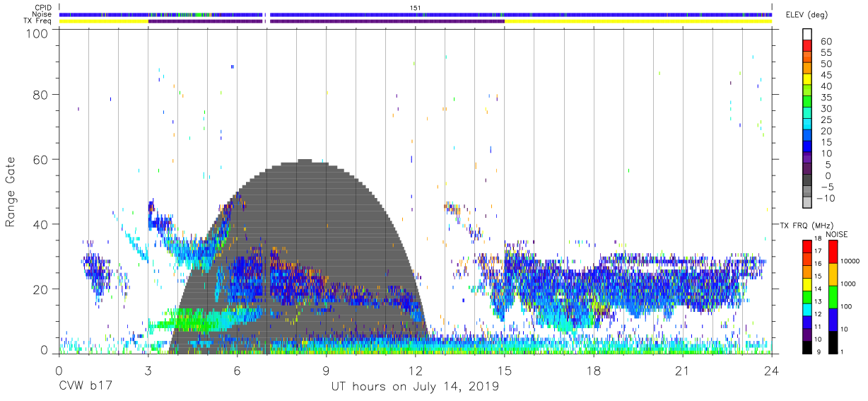Select the black 9–10 cell of TX FRQ legend
Viewport: 868px width, 401px height.
click(807, 347)
